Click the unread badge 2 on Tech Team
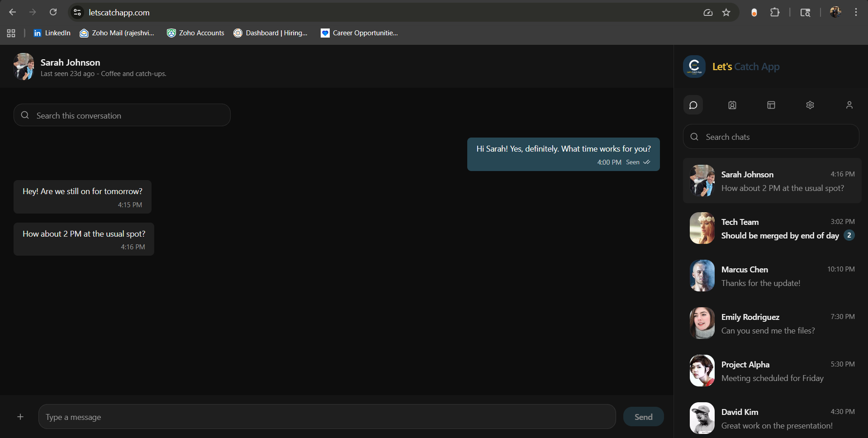 [849, 235]
